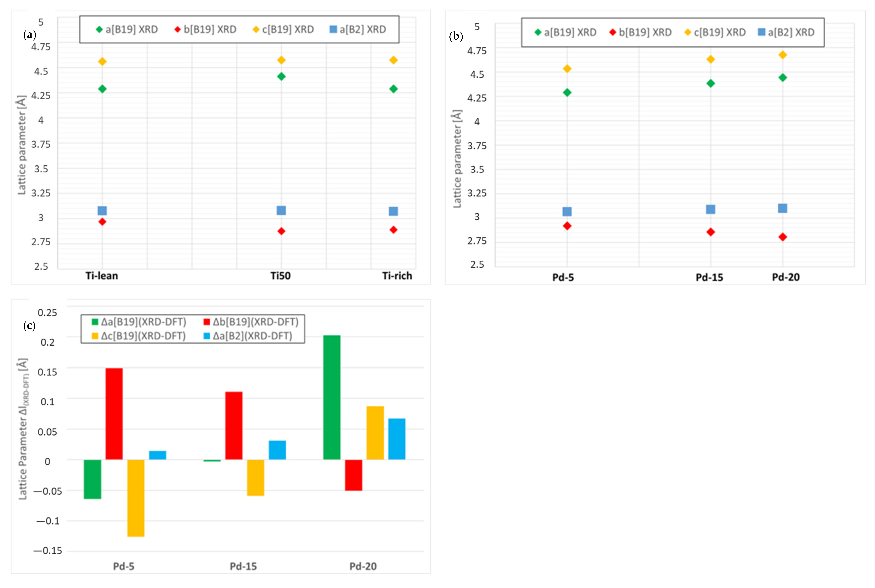This screenshot has width=875, height=588.
Task: Click the red diamond point at Pd-20 in chart (b)
Action: (782, 237)
